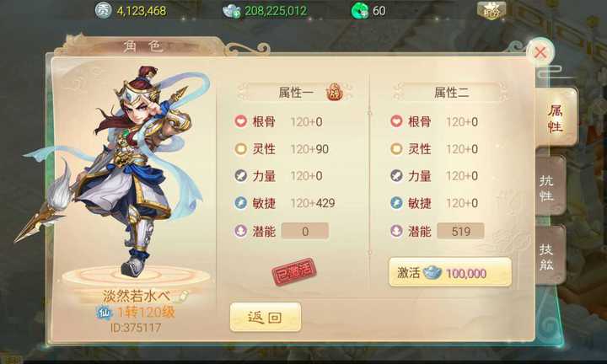
Task: Switch to the 属性 side tab
Action: [556, 118]
